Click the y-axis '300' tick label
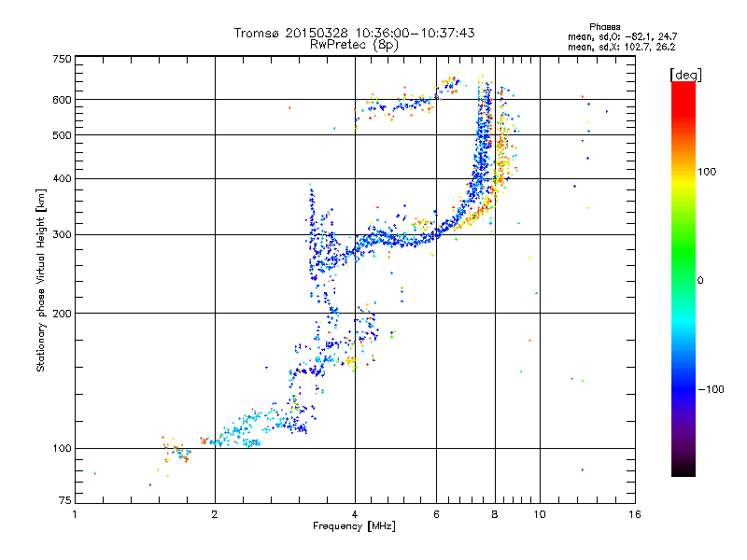747x560 pixels. 62,235
